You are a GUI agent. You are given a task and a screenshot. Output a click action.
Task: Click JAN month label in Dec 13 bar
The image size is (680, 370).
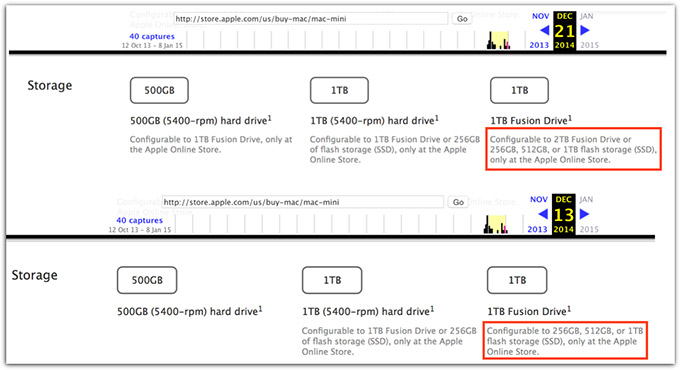(x=586, y=200)
